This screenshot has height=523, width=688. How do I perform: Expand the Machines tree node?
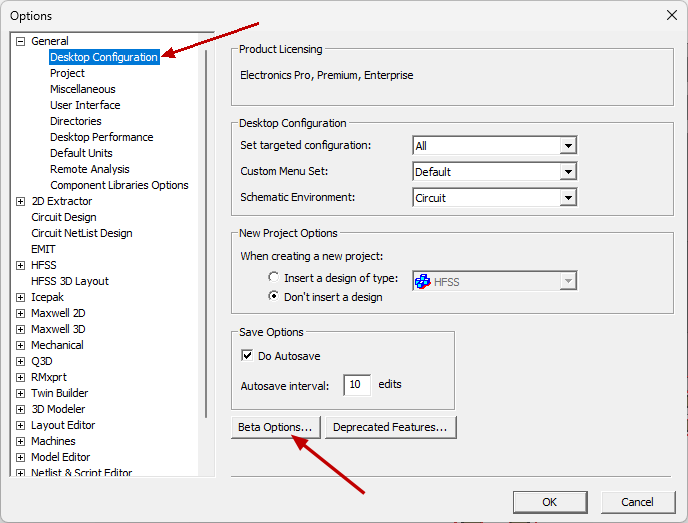(x=20, y=441)
